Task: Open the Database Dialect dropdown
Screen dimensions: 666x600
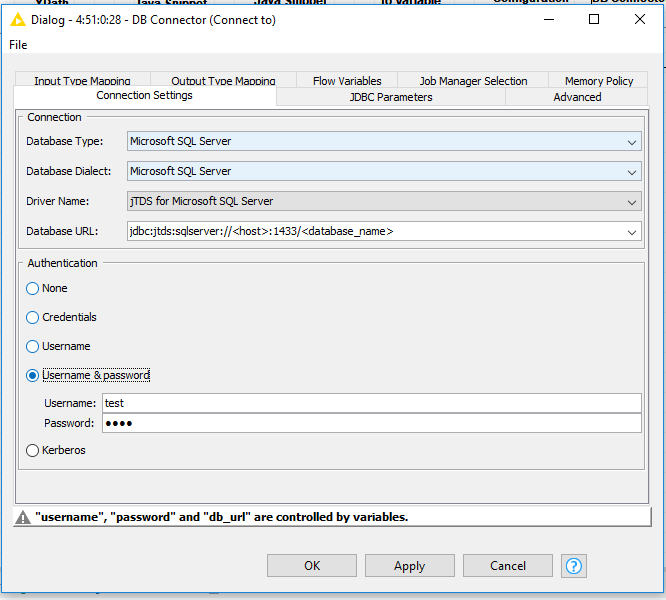Action: coord(384,171)
